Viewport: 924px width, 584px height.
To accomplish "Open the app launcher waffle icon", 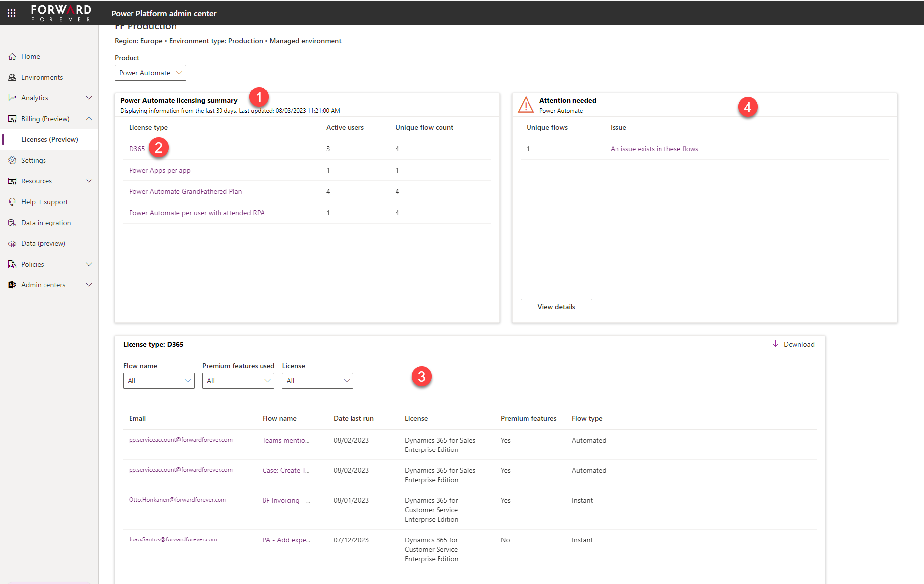I will 12,13.
